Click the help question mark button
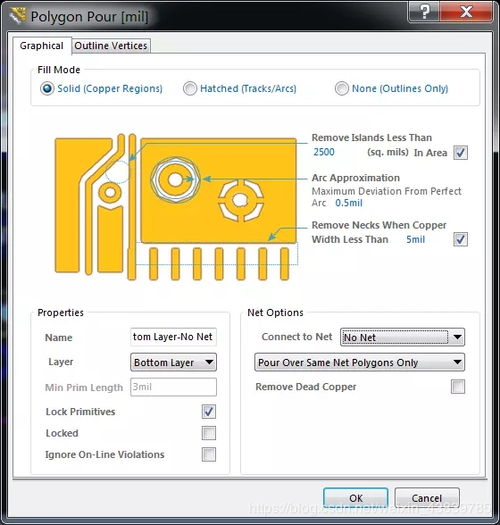The image size is (500, 525). point(424,12)
